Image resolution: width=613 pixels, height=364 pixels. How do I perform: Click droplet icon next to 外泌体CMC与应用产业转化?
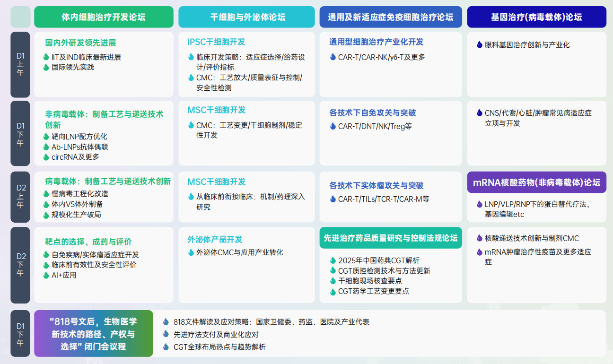click(x=191, y=252)
